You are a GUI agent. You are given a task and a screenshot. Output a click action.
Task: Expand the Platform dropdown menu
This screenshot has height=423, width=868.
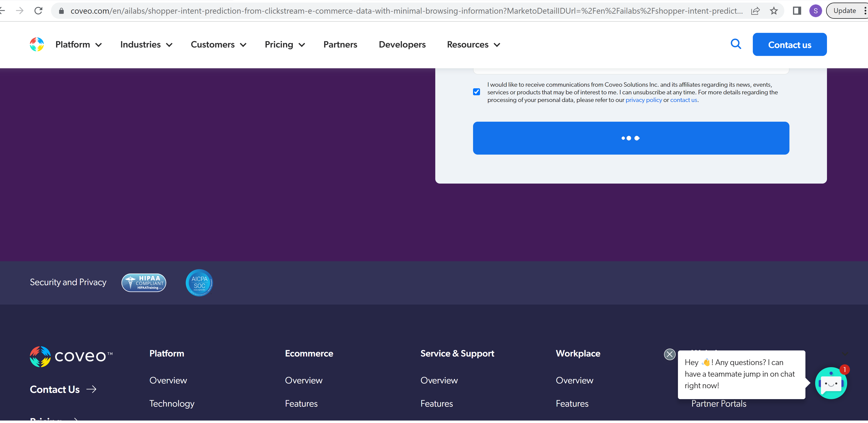click(x=79, y=45)
